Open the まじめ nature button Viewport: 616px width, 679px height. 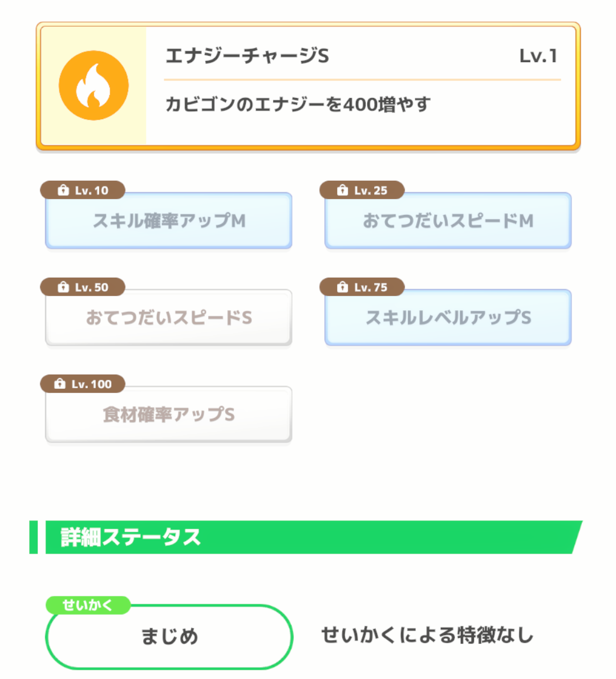coord(169,636)
